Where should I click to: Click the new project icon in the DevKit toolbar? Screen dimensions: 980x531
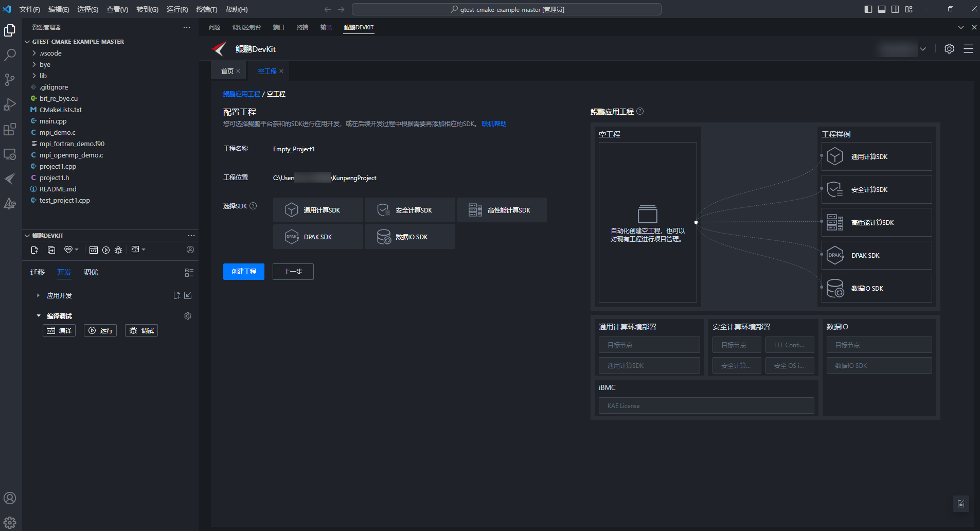pyautogui.click(x=34, y=250)
